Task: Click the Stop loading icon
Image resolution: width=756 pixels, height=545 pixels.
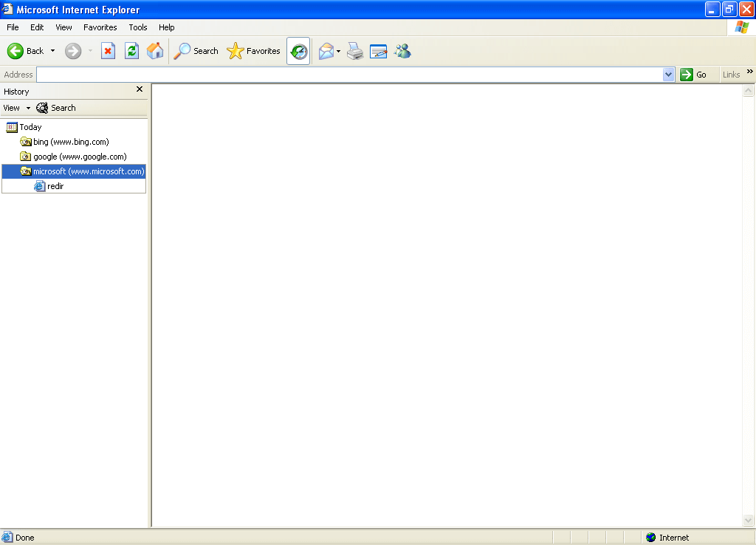Action: pyautogui.click(x=108, y=51)
